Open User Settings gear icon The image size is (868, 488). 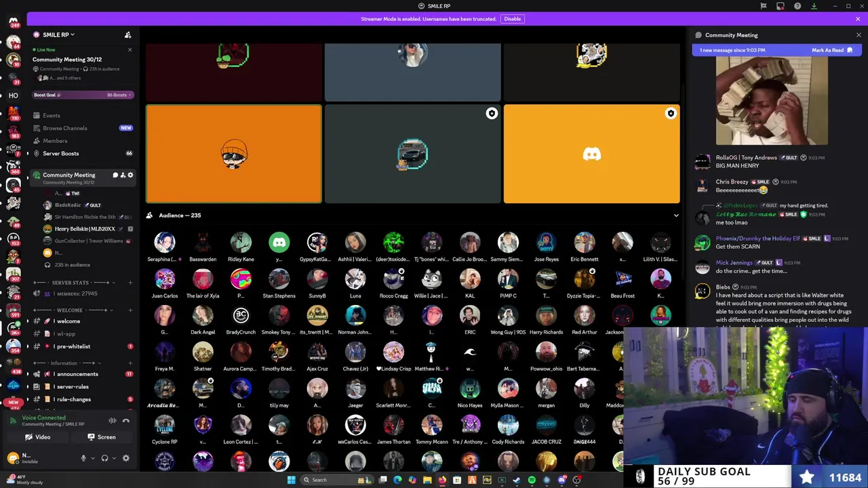click(125, 458)
